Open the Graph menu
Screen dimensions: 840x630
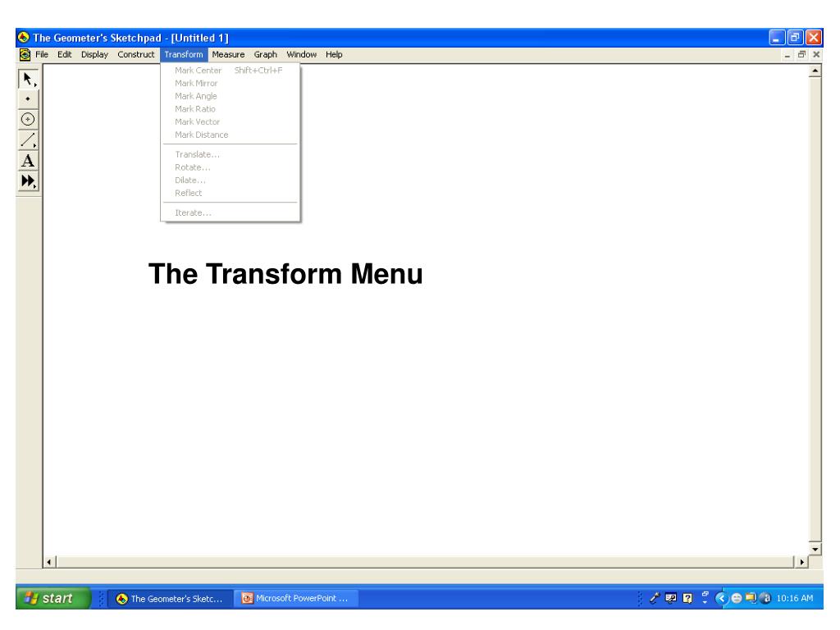tap(265, 55)
